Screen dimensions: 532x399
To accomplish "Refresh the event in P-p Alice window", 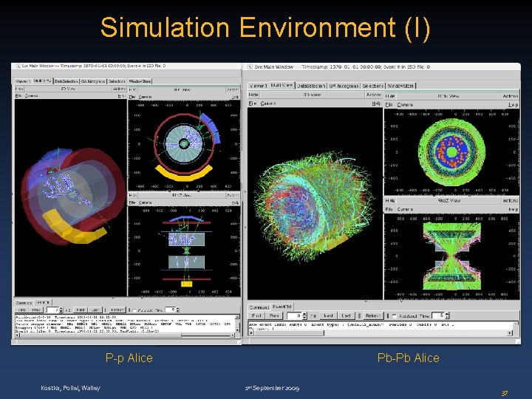I will [x=117, y=310].
